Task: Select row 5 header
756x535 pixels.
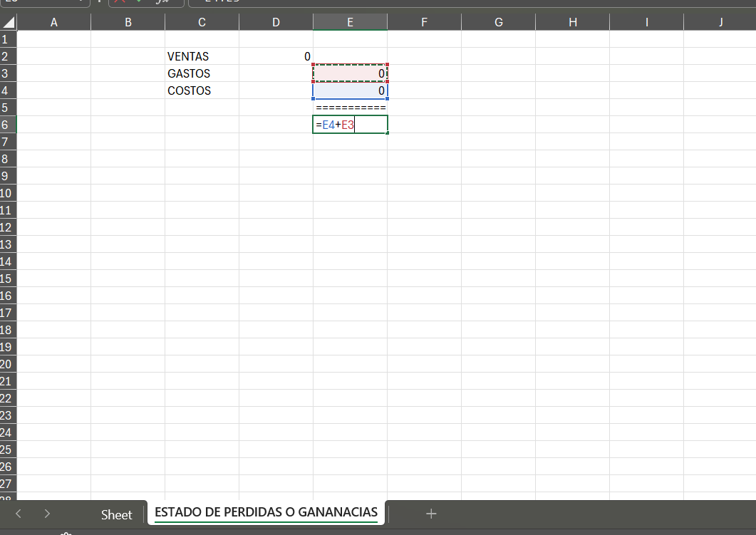Action: point(9,108)
